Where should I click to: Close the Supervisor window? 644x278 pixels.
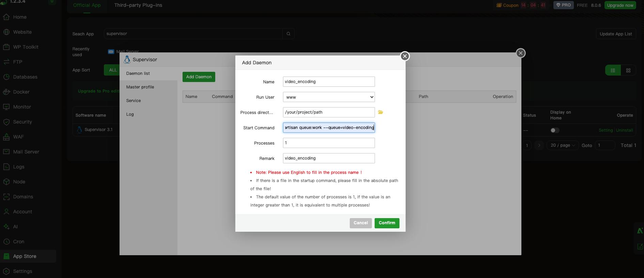pyautogui.click(x=520, y=53)
